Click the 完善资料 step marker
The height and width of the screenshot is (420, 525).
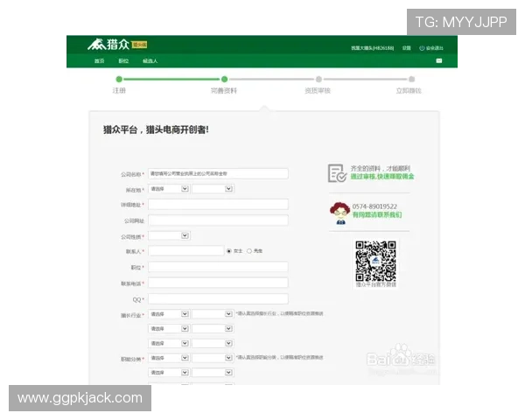pos(224,80)
